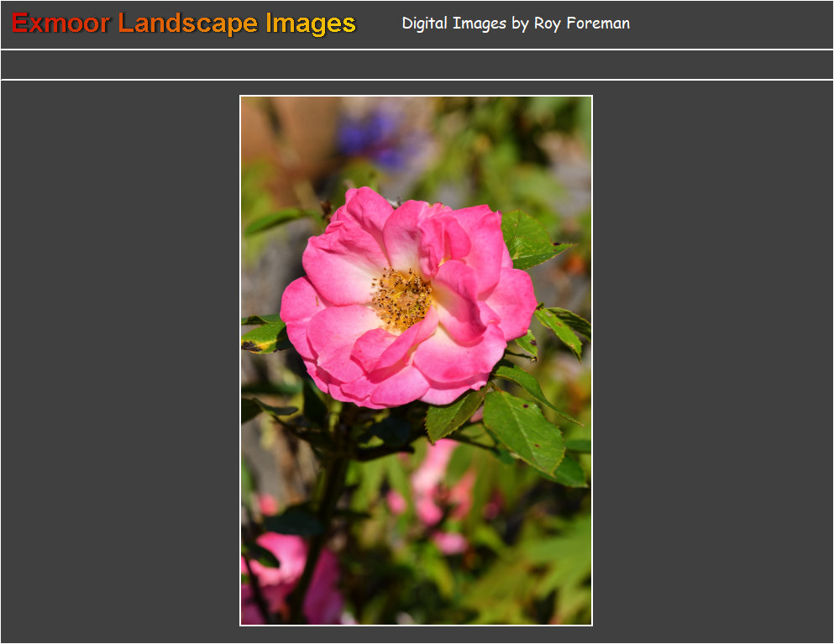The image size is (834, 644).
Task: Click the empty navigation bar strip
Action: (x=417, y=65)
